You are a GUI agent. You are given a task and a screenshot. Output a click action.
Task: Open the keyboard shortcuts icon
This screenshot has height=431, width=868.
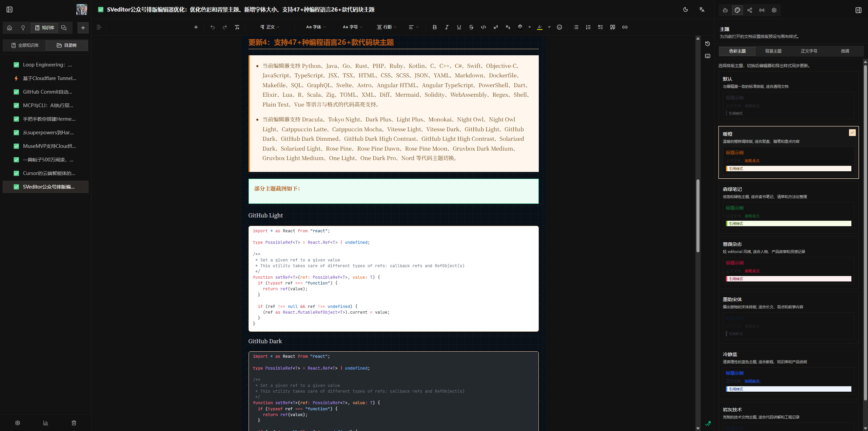click(708, 56)
